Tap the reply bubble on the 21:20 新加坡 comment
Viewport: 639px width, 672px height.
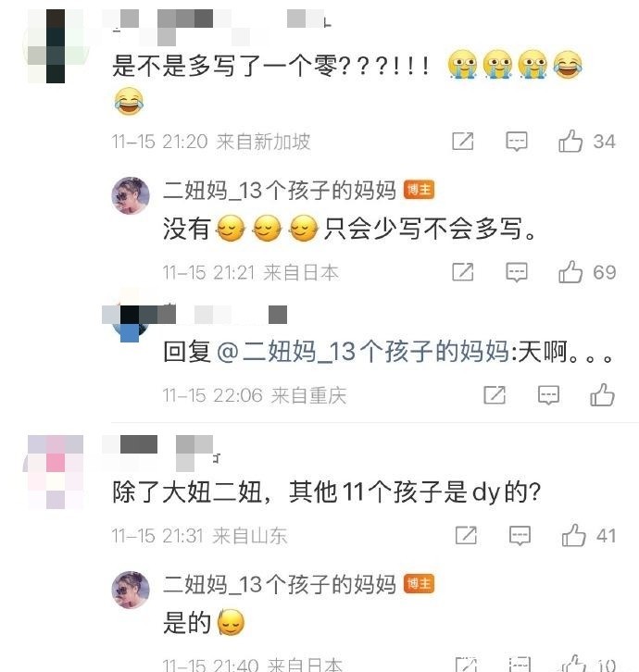coord(517,141)
